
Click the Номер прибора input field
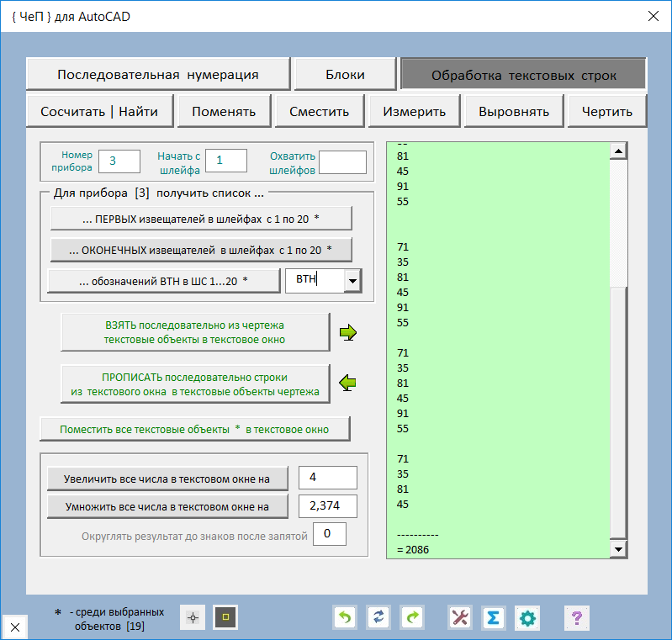119,161
